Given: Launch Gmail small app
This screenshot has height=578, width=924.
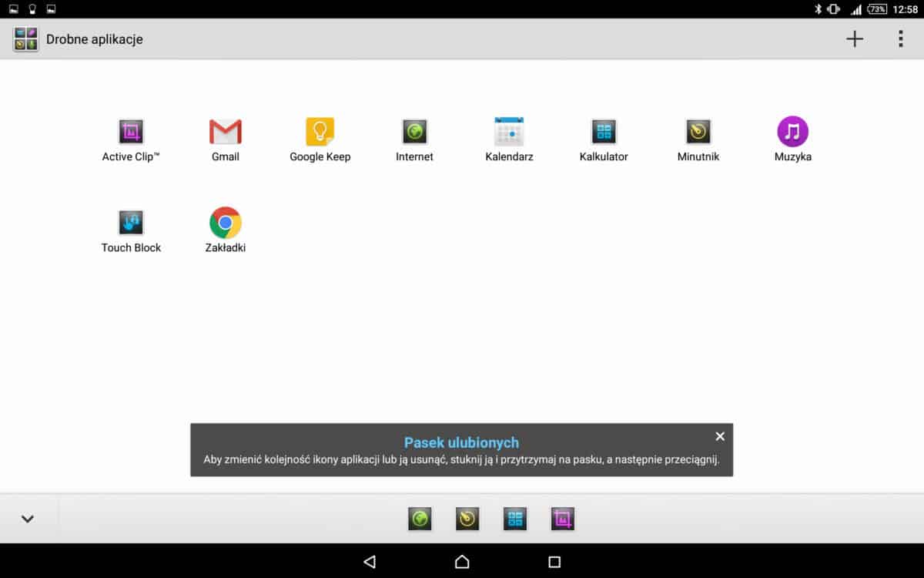Looking at the screenshot, I should point(226,133).
